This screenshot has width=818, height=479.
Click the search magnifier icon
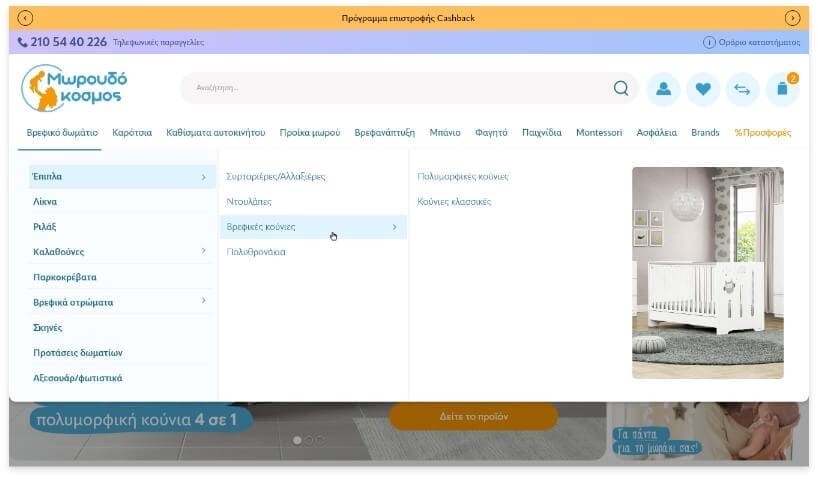coord(621,88)
